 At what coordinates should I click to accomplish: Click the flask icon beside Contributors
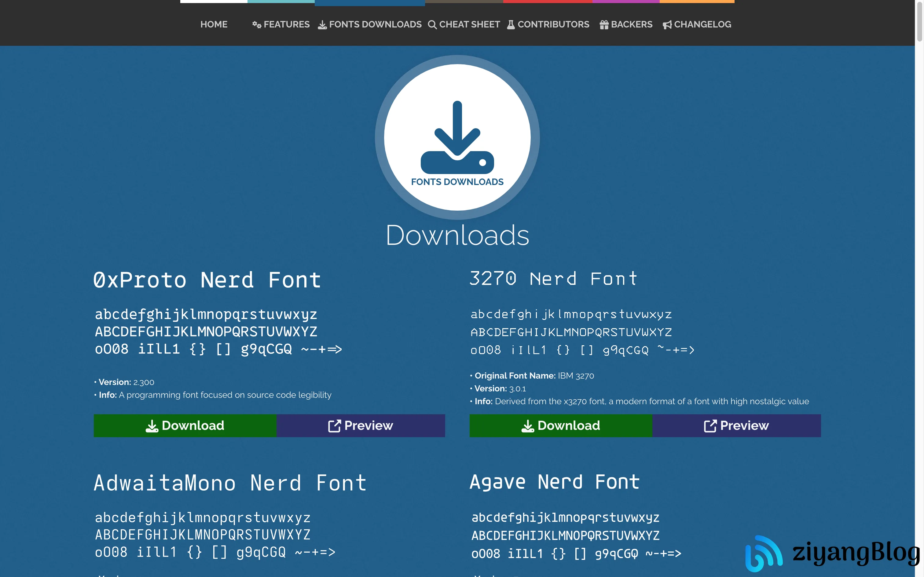tap(511, 25)
